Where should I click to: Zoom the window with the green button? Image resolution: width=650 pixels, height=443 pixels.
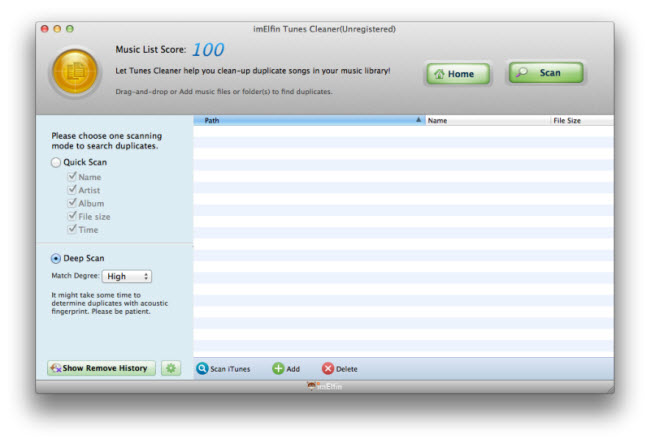pyautogui.click(x=70, y=29)
